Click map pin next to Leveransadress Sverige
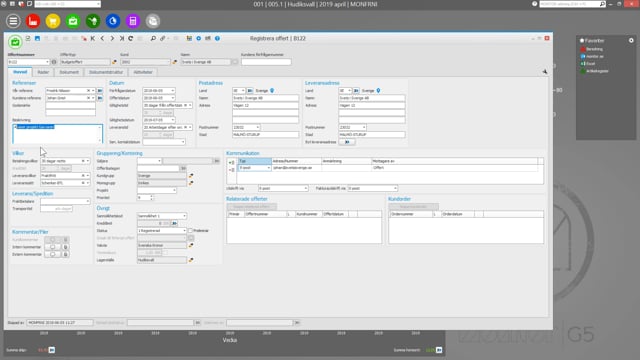640x360 pixels. tap(378, 91)
